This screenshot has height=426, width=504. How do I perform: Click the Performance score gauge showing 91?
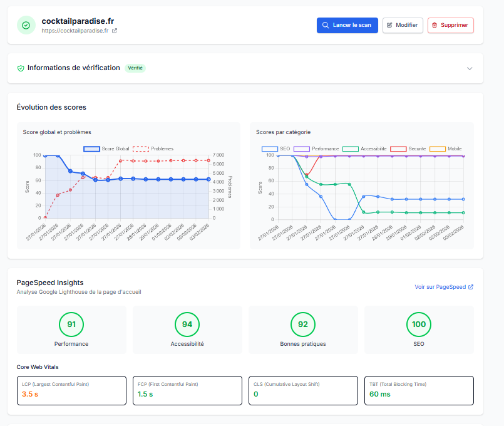coord(71,325)
